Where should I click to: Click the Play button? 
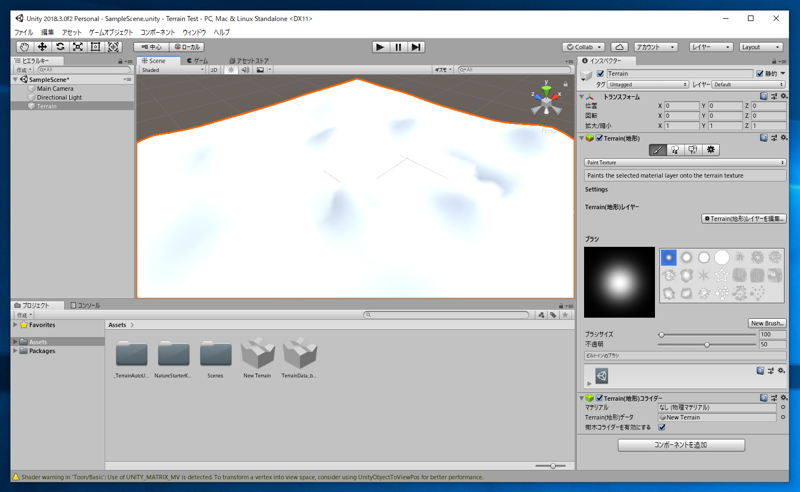tap(380, 47)
